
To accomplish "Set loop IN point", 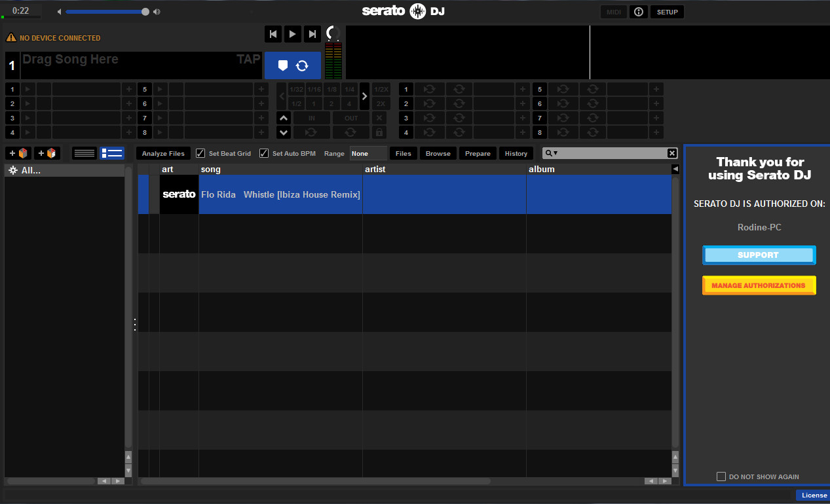I will (311, 118).
